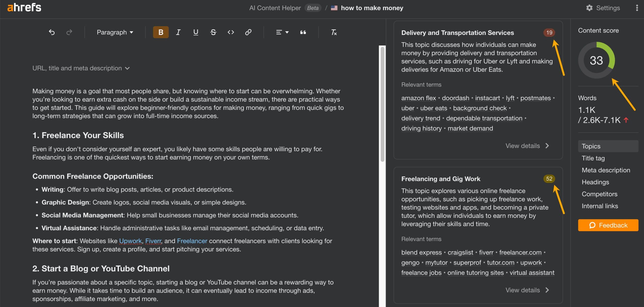Clear text formatting with Tx icon
The height and width of the screenshot is (307, 644).
pyautogui.click(x=334, y=32)
